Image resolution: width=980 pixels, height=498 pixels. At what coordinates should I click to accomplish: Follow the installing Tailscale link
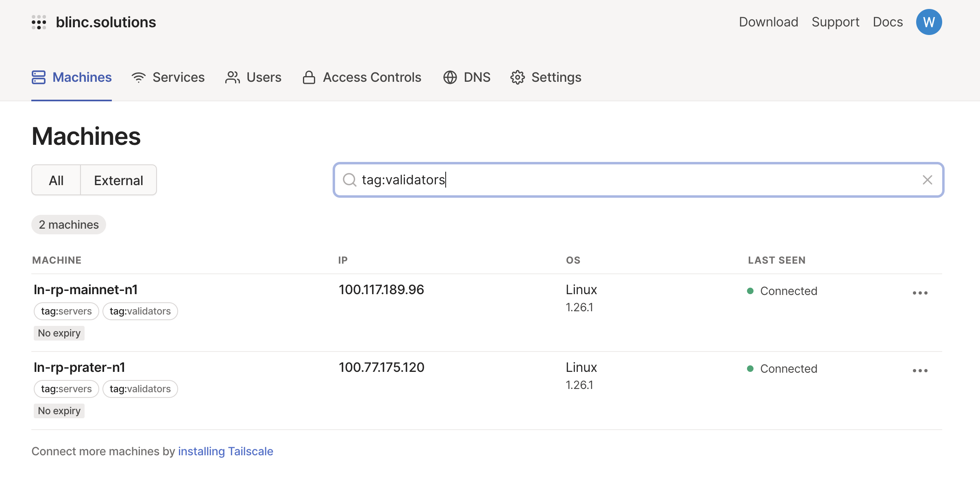225,451
